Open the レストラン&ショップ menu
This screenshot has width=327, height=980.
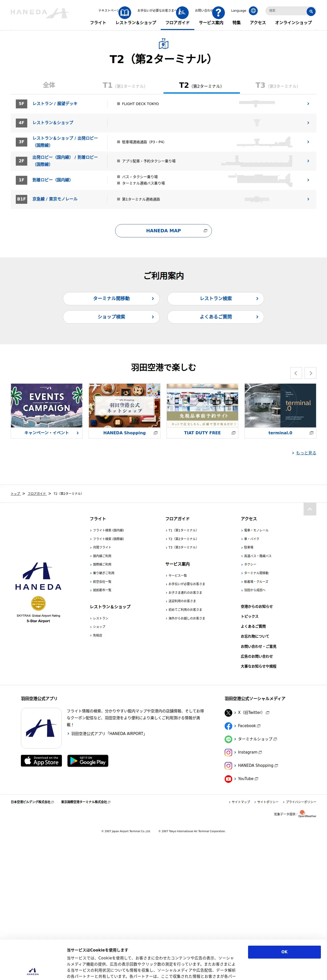point(136,23)
